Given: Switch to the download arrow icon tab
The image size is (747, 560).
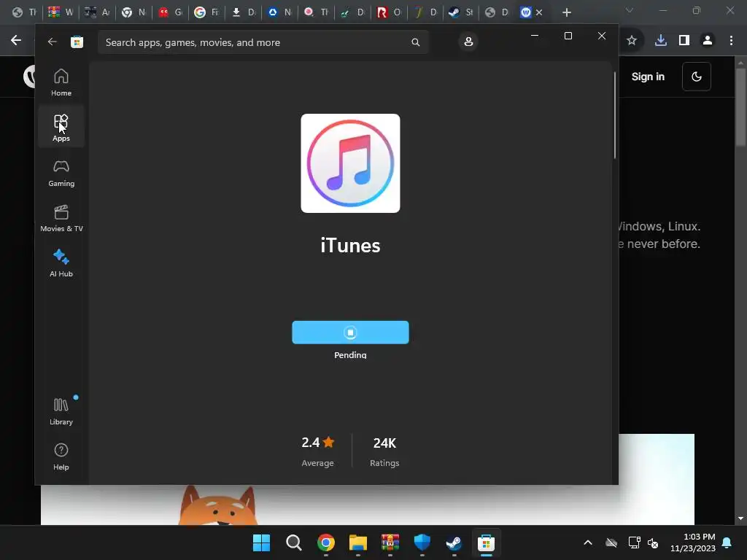Looking at the screenshot, I should (x=243, y=12).
